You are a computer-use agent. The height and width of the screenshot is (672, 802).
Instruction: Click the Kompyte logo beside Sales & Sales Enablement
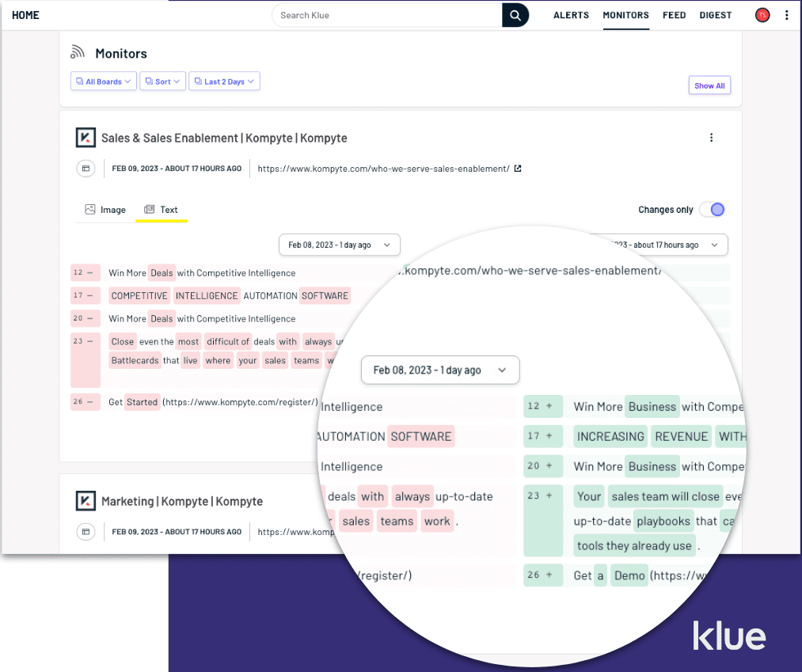86,137
